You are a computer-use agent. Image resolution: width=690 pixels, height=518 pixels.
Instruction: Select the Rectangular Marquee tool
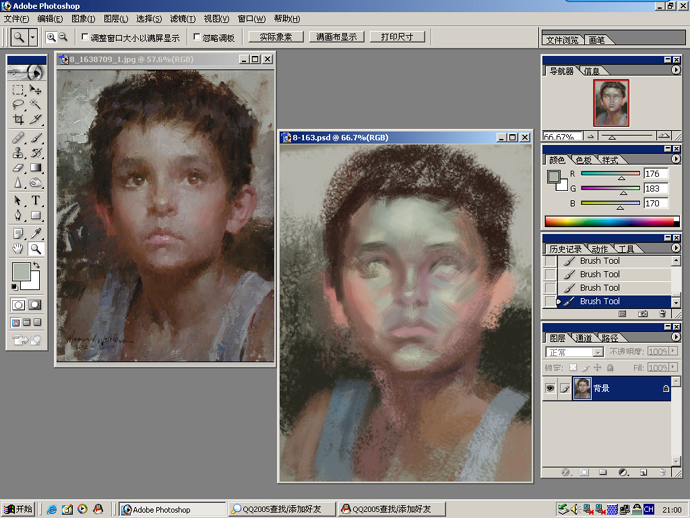[18, 90]
